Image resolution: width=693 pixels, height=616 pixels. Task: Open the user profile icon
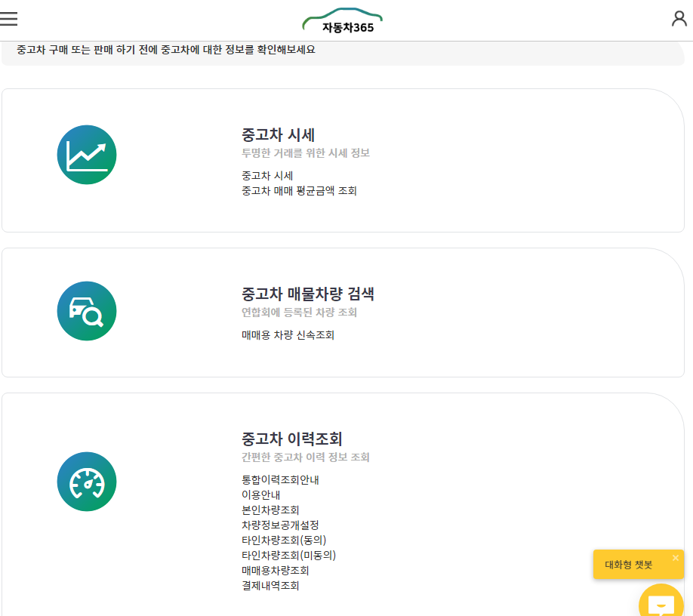(679, 19)
